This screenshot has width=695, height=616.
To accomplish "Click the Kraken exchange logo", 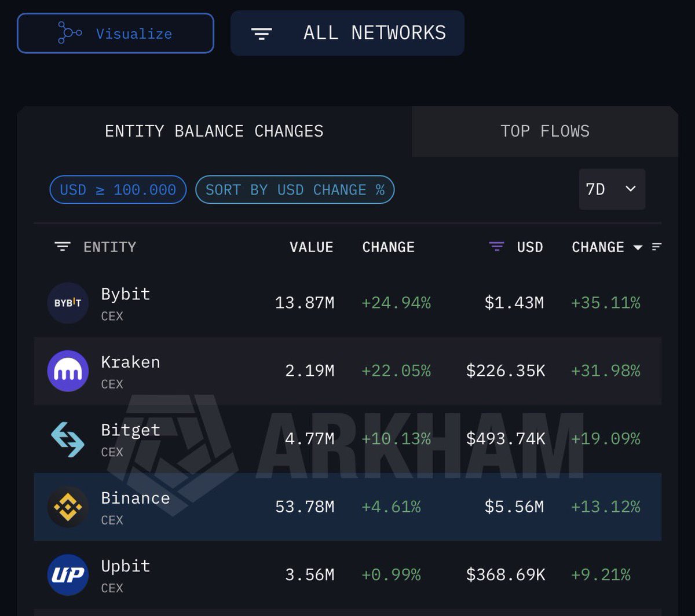I will click(x=68, y=371).
